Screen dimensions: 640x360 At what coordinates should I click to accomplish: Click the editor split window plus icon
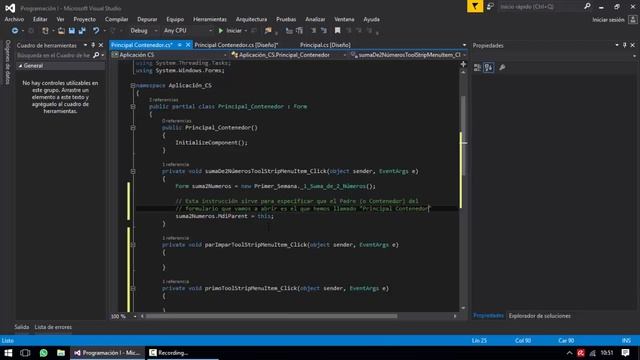[x=463, y=64]
